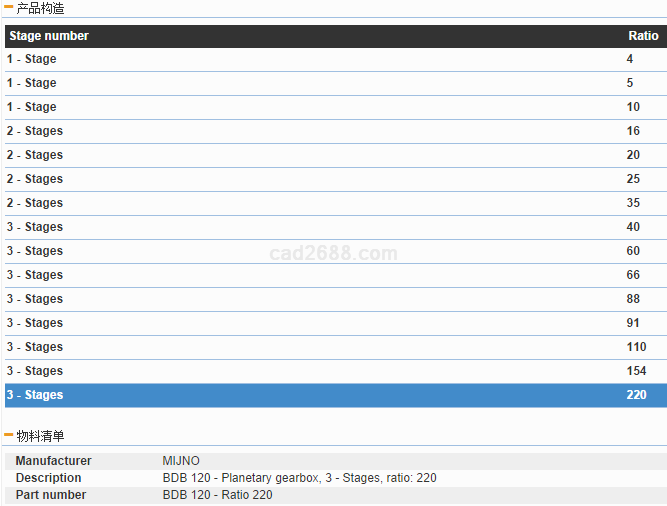Choose the 2 - Stages row with ratio 35
This screenshot has height=506, width=667.
click(35, 203)
